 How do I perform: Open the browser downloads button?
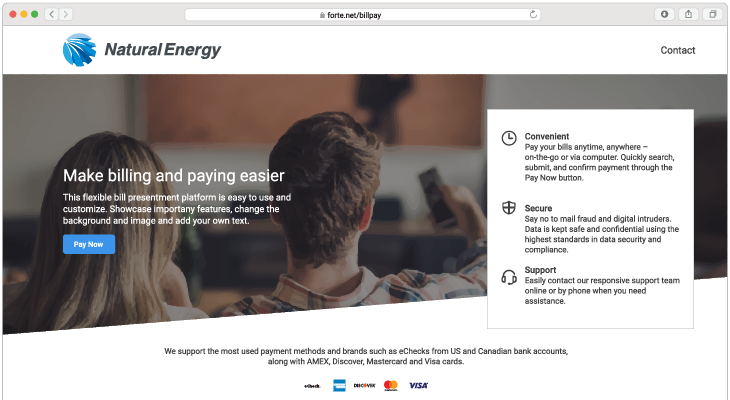(664, 14)
